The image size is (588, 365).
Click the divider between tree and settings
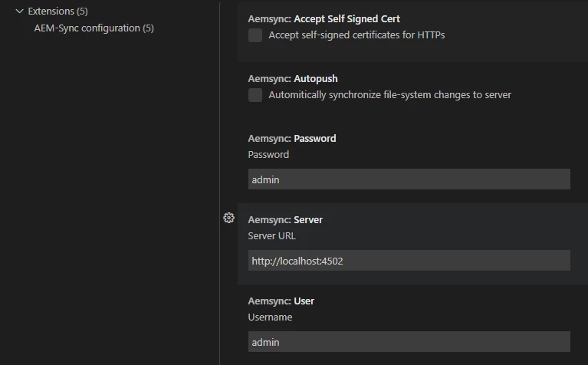(220, 182)
